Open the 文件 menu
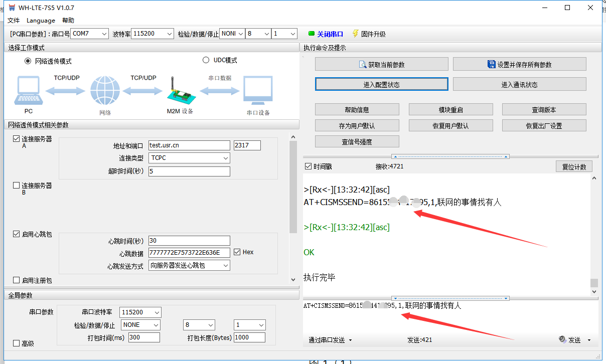 click(14, 21)
